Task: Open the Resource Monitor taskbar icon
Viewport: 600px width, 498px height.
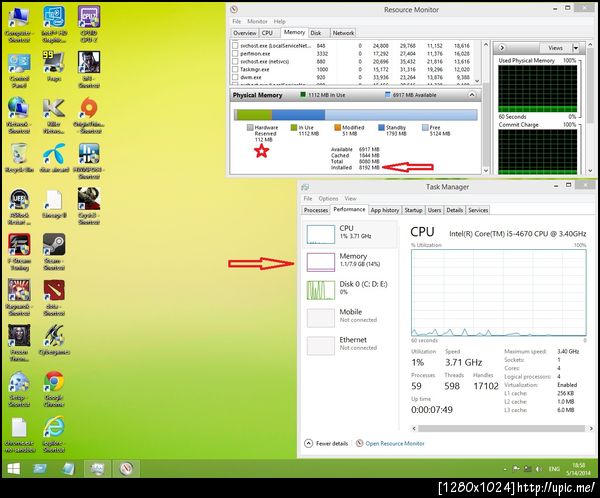Action: (x=127, y=469)
